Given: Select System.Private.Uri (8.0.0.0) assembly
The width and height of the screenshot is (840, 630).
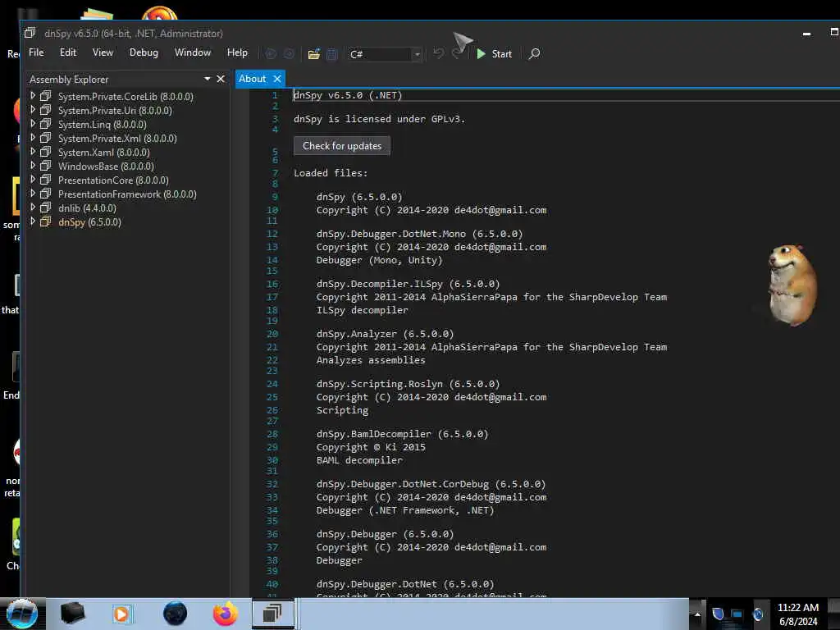Looking at the screenshot, I should click(115, 111).
